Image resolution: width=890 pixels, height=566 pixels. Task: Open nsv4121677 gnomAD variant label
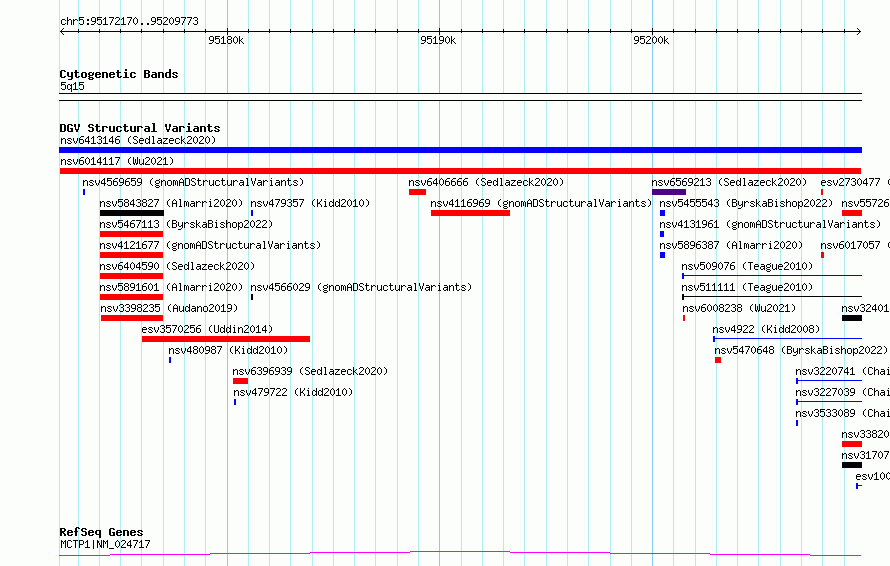(210, 245)
